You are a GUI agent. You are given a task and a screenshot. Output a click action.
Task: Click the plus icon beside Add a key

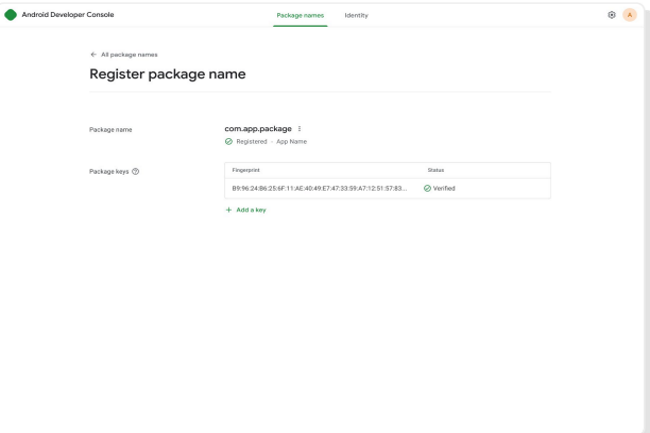coord(229,210)
